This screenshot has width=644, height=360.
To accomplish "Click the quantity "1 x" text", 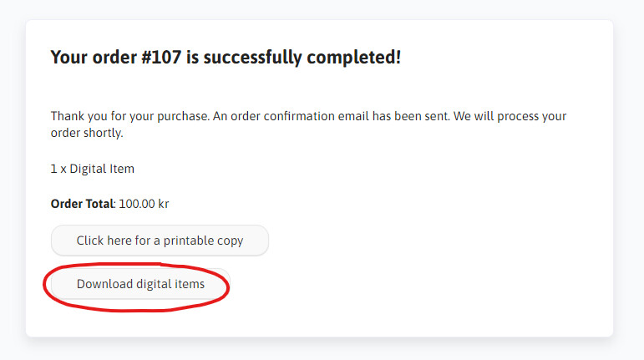I will [58, 169].
